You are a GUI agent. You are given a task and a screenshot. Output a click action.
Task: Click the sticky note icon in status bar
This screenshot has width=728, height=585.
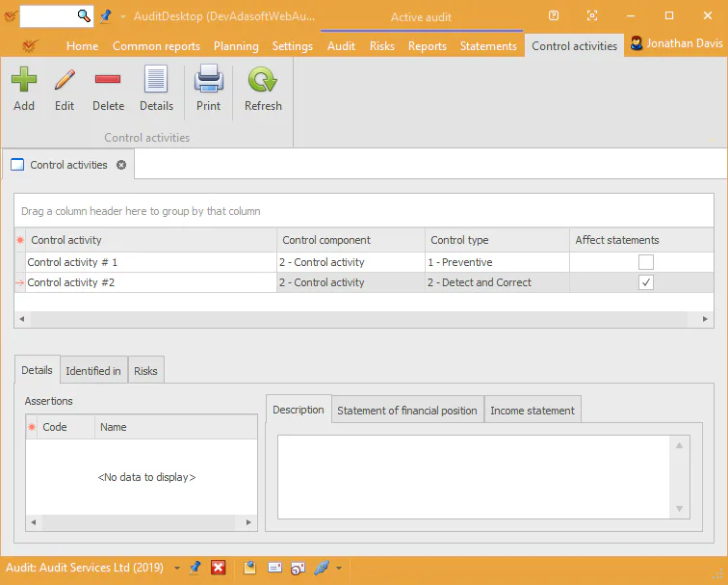(249, 568)
